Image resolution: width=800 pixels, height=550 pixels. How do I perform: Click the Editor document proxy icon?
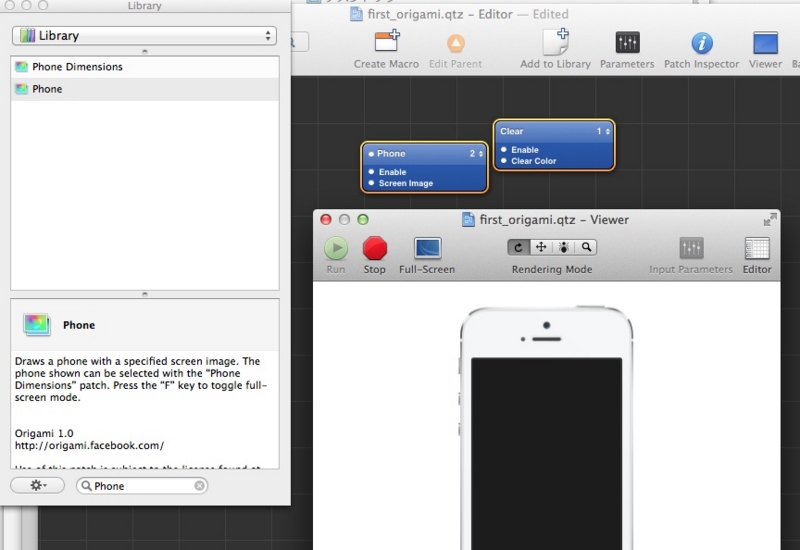pos(356,14)
